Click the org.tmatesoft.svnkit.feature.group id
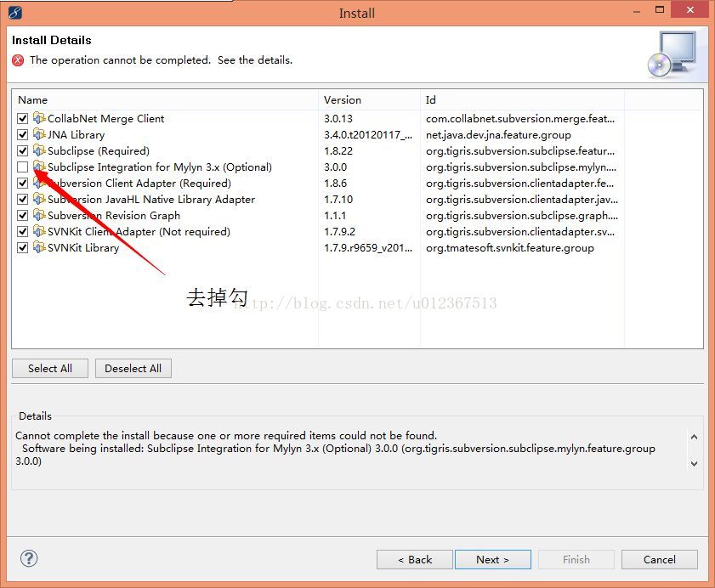The width and height of the screenshot is (715, 588). pyautogui.click(x=510, y=248)
